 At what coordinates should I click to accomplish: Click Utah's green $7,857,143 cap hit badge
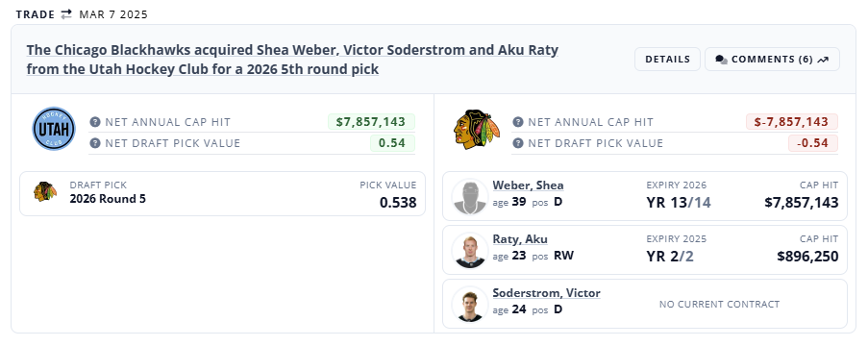371,122
